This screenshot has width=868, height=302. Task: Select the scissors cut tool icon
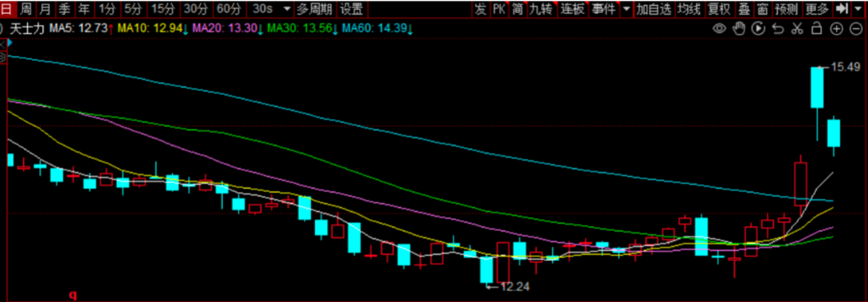pyautogui.click(x=797, y=29)
